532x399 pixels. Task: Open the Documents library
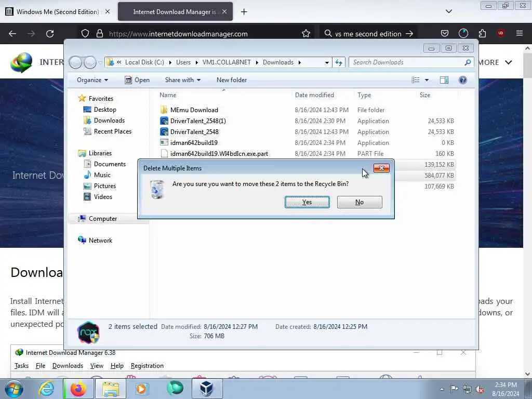point(110,164)
